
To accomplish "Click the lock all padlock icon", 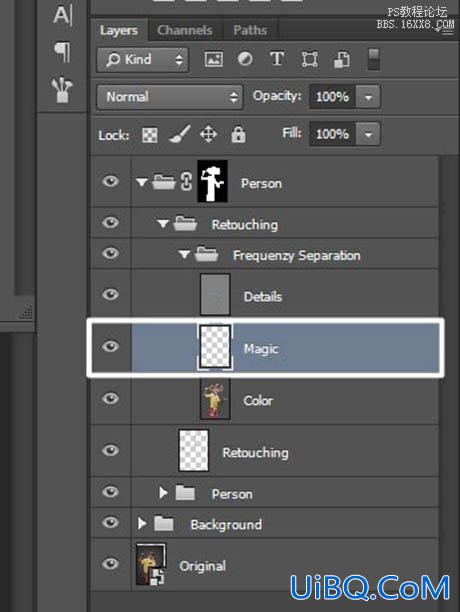I will point(238,134).
